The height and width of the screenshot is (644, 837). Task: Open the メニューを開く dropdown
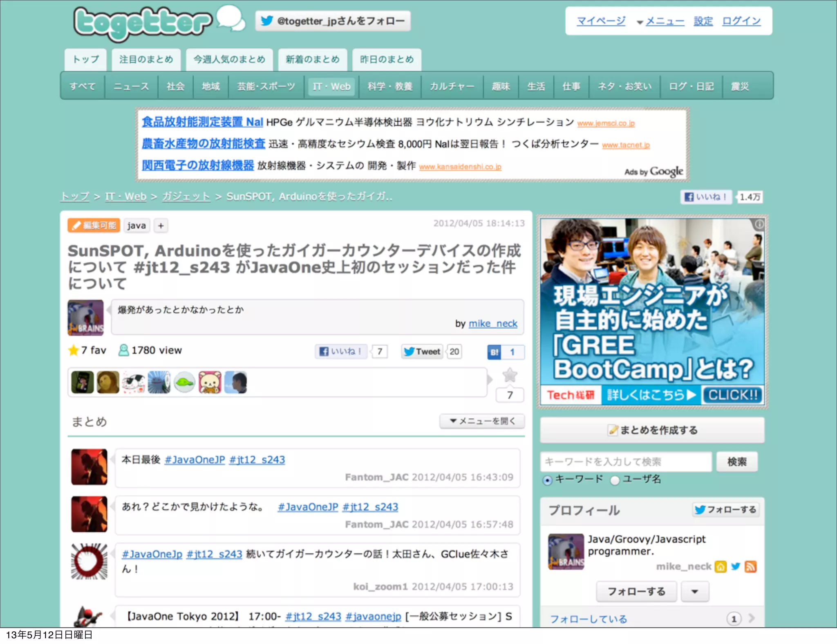coord(482,421)
